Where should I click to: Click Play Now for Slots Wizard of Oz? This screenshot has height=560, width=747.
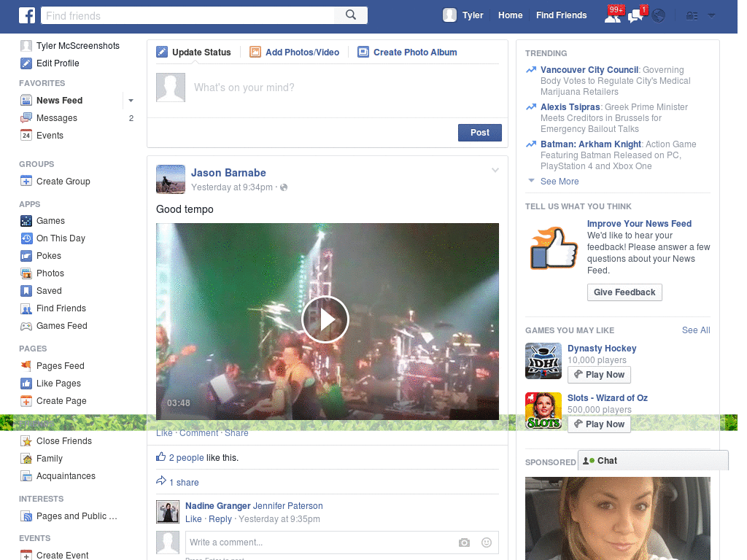coord(600,424)
